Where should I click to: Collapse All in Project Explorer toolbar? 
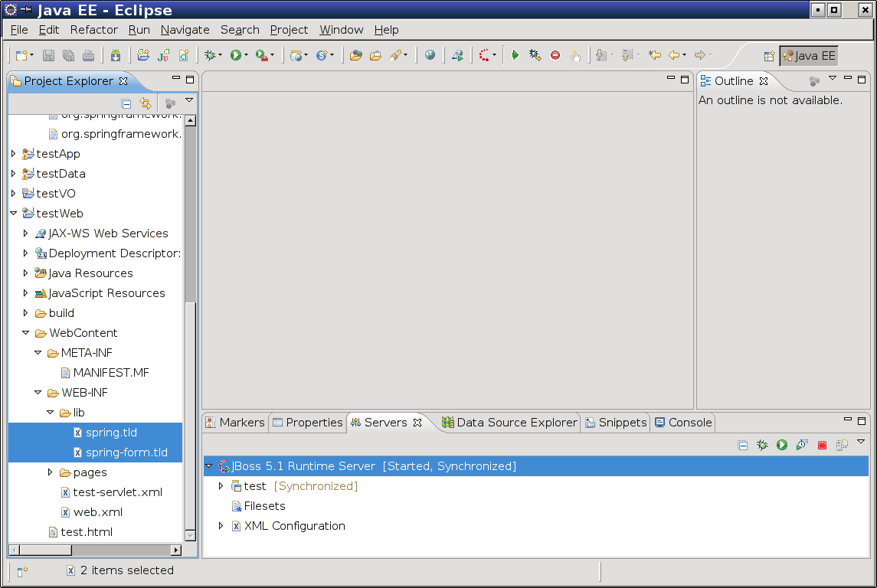pos(126,103)
